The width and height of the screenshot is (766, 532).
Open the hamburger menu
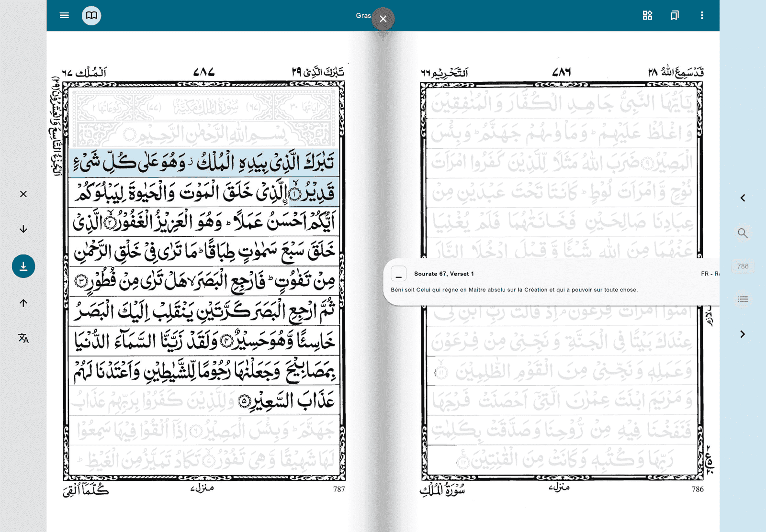coord(64,15)
